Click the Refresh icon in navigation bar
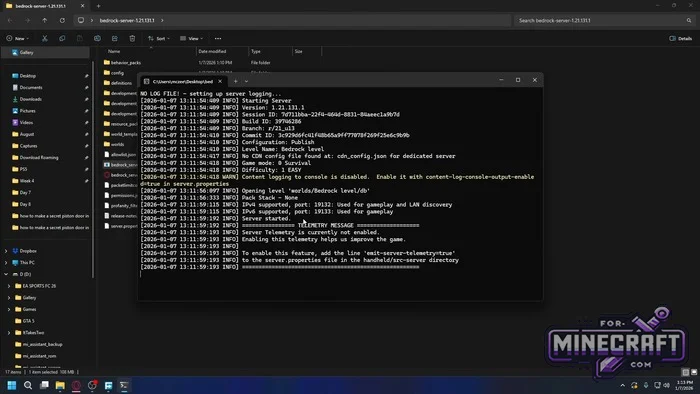 pos(62,20)
